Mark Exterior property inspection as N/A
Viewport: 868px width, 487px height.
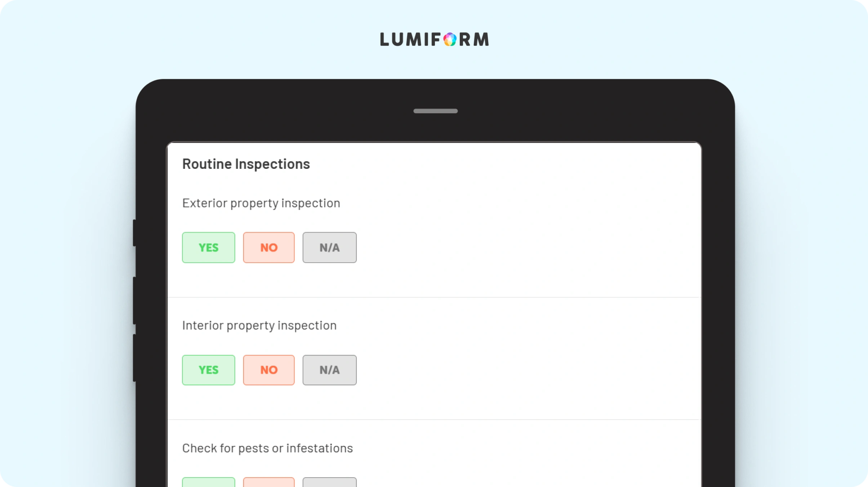click(329, 247)
